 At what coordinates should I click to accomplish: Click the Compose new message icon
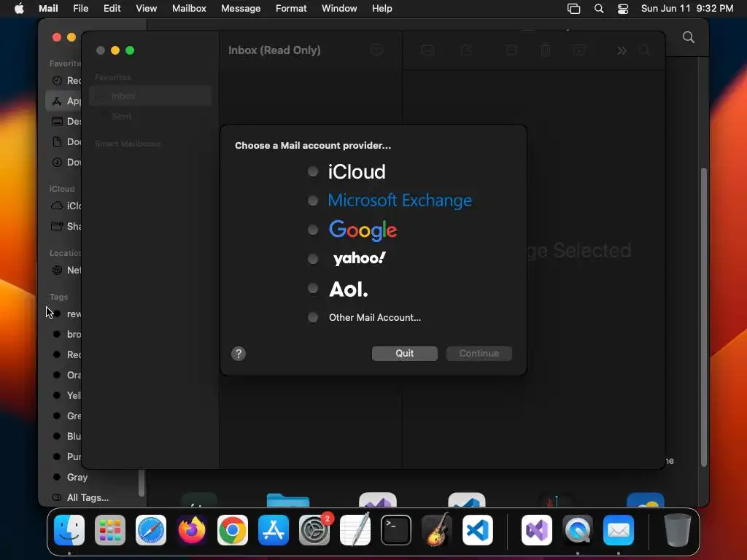tap(466, 50)
